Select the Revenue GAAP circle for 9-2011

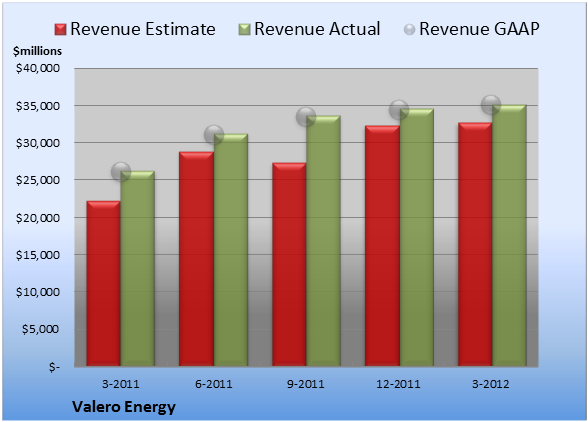[306, 117]
